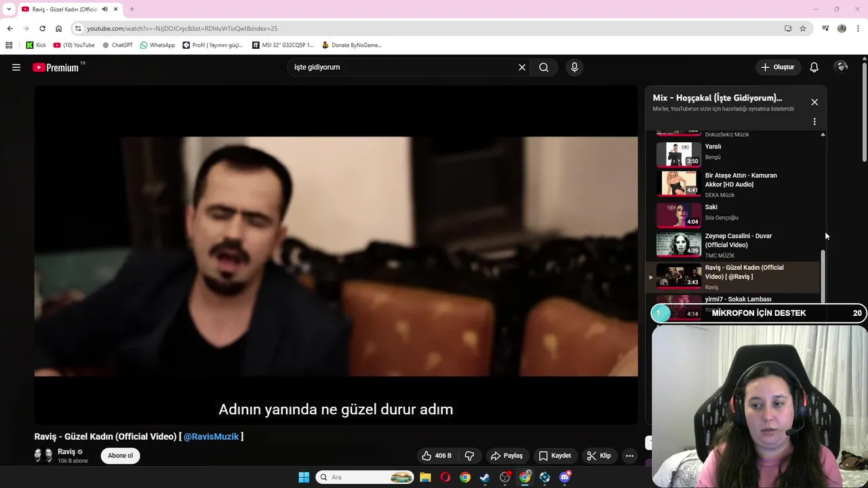Clear the search box with the X icon

tap(522, 67)
